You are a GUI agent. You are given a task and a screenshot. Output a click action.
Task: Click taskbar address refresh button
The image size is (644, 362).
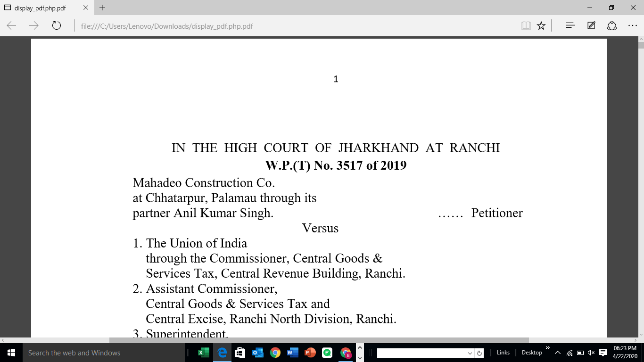tap(479, 353)
